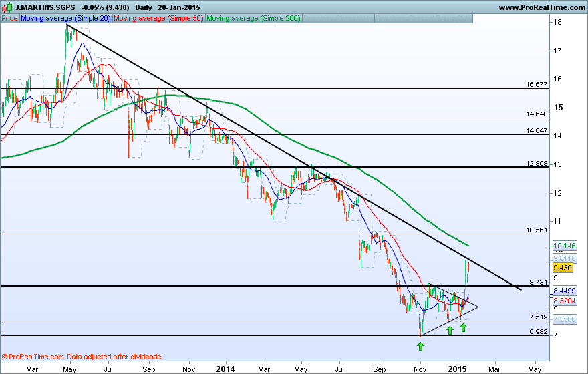Select Moving average (Simple 20) legend tab
Screen dimensions: 588x374
point(65,18)
